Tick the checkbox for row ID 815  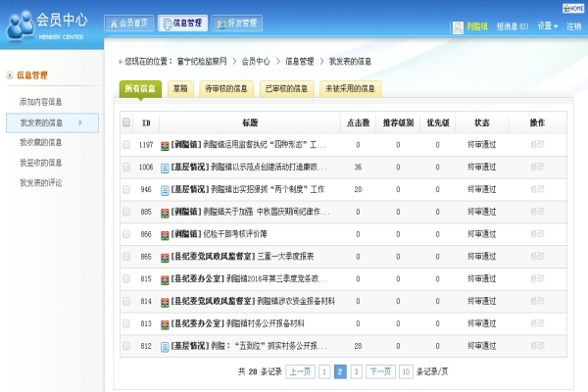pos(126,279)
